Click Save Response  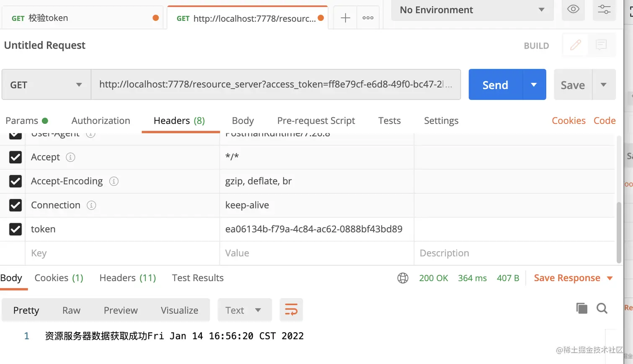(567, 278)
